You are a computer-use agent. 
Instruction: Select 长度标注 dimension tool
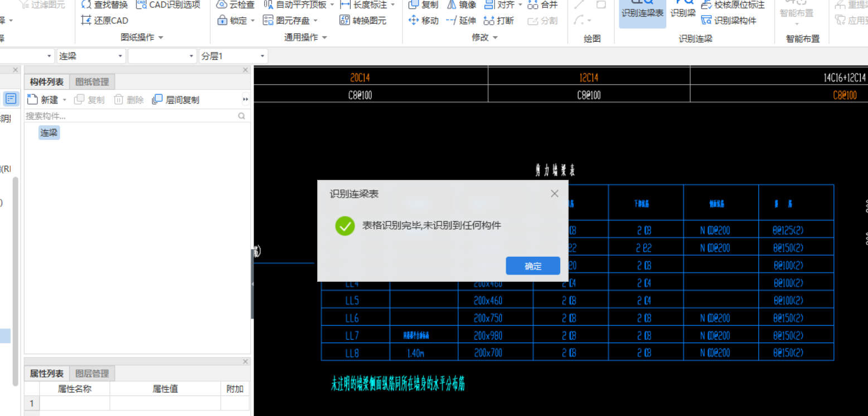tap(363, 5)
